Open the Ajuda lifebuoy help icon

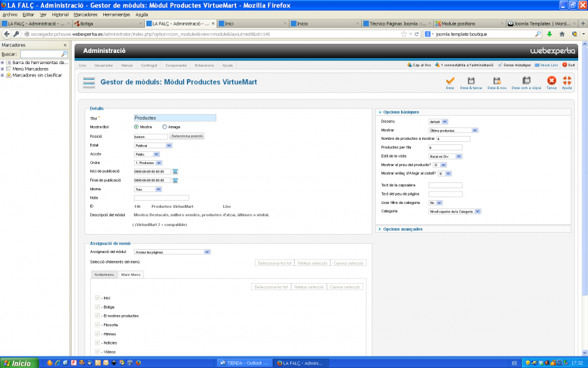pos(567,80)
